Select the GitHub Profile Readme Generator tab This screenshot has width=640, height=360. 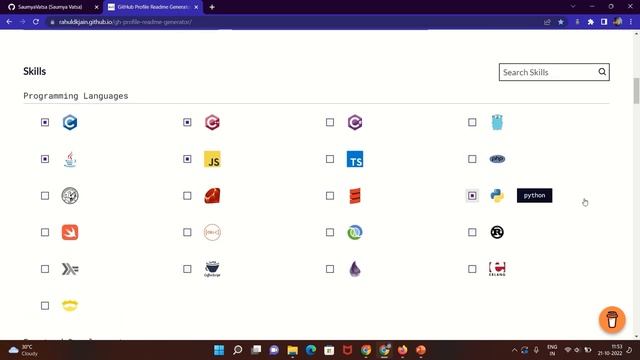point(152,7)
